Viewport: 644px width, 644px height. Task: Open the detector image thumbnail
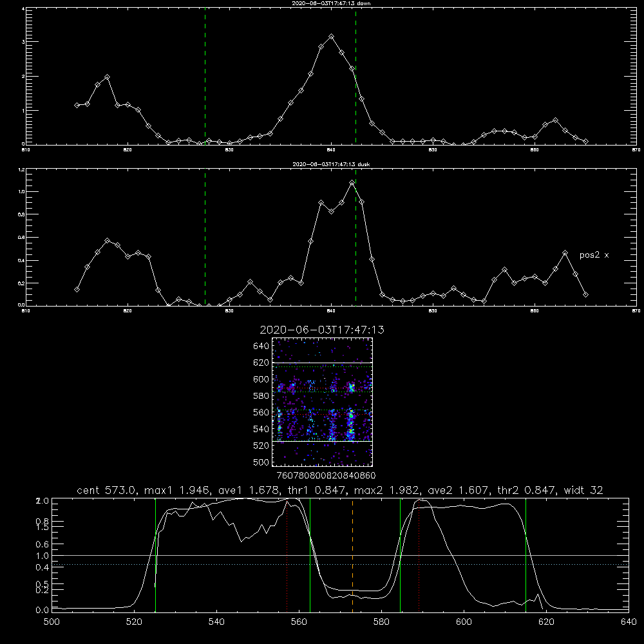click(x=322, y=402)
